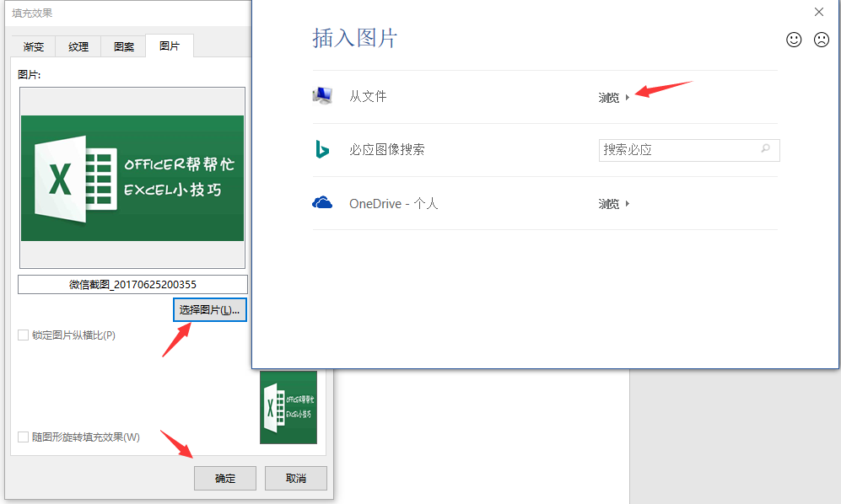Click the sad face feedback icon
The height and width of the screenshot is (504, 841).
(821, 40)
